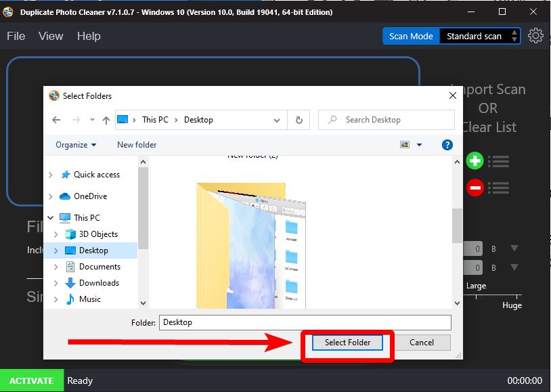Open the settings gear in Duplicate Photo Cleaner

[x=535, y=36]
